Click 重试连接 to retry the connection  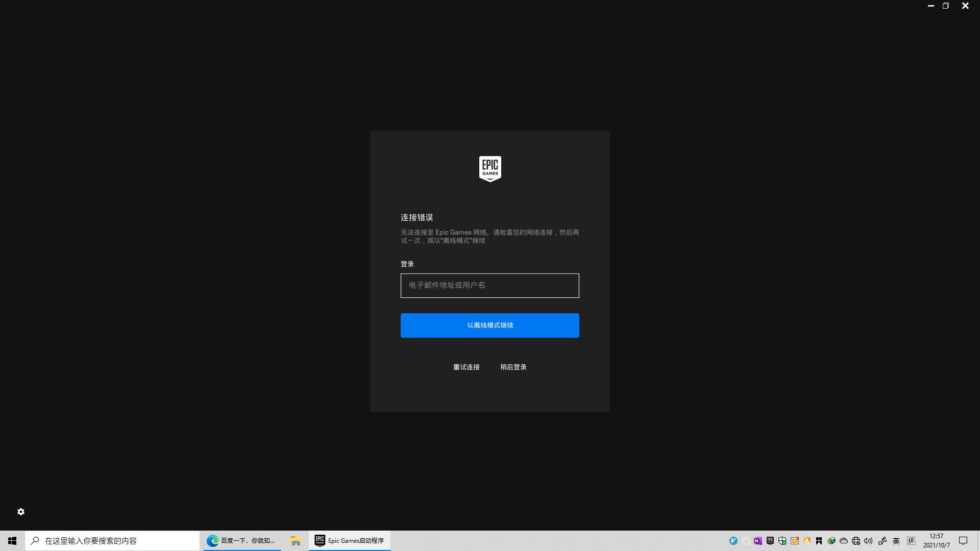[x=466, y=367]
